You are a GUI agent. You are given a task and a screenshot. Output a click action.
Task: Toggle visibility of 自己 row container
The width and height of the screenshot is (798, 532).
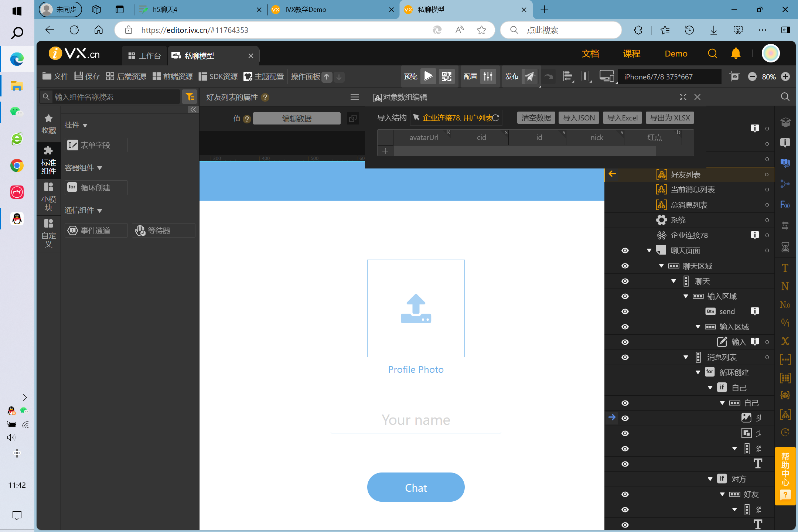[625, 403]
